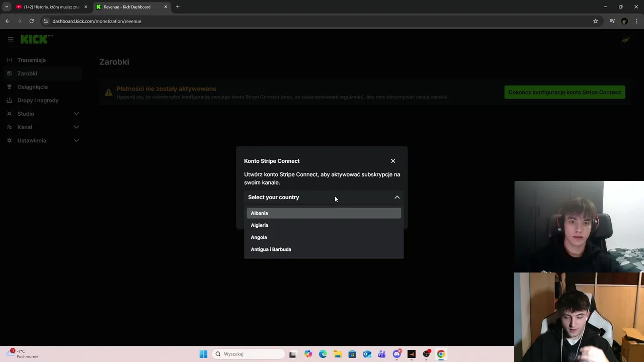
Task: Expand the Kanał sidebar section chevron
Action: [x=76, y=127]
